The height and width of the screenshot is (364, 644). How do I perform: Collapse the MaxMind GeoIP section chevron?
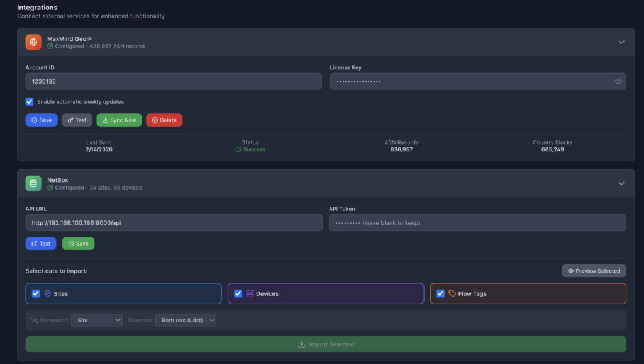[621, 42]
